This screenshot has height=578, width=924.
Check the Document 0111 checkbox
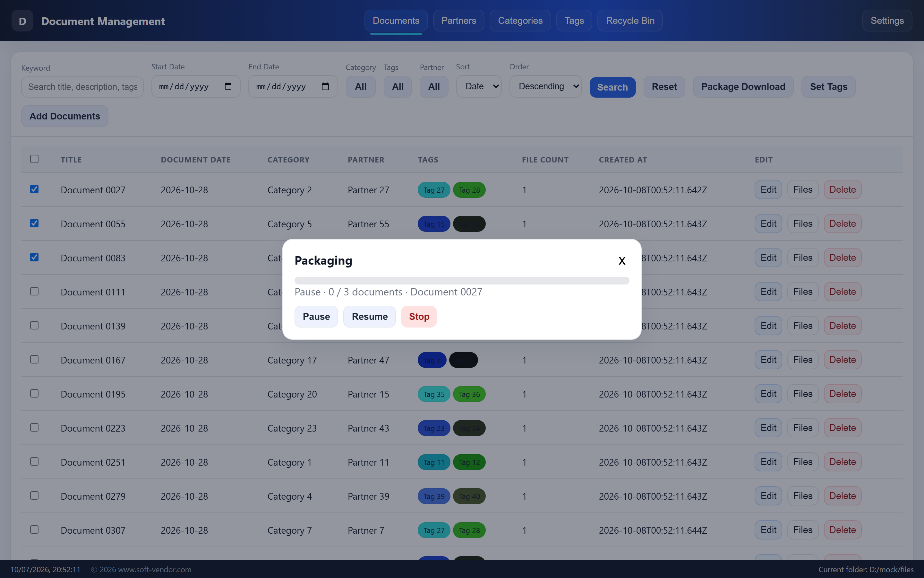point(34,291)
